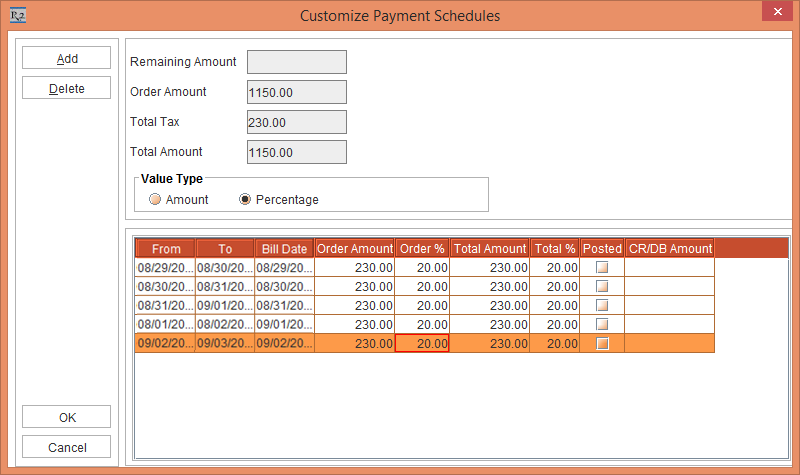Confirm with the OK button
Image resolution: width=800 pixels, height=475 pixels.
[67, 417]
